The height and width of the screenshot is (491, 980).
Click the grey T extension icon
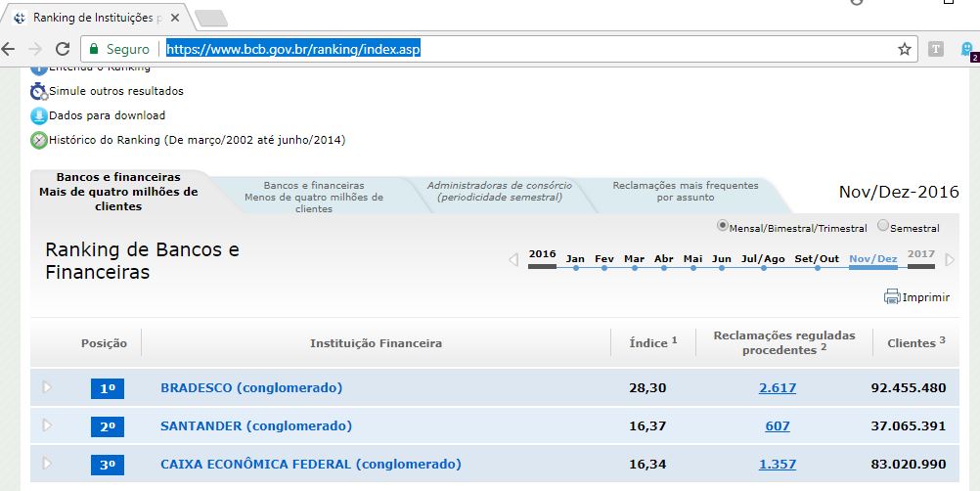(x=936, y=49)
